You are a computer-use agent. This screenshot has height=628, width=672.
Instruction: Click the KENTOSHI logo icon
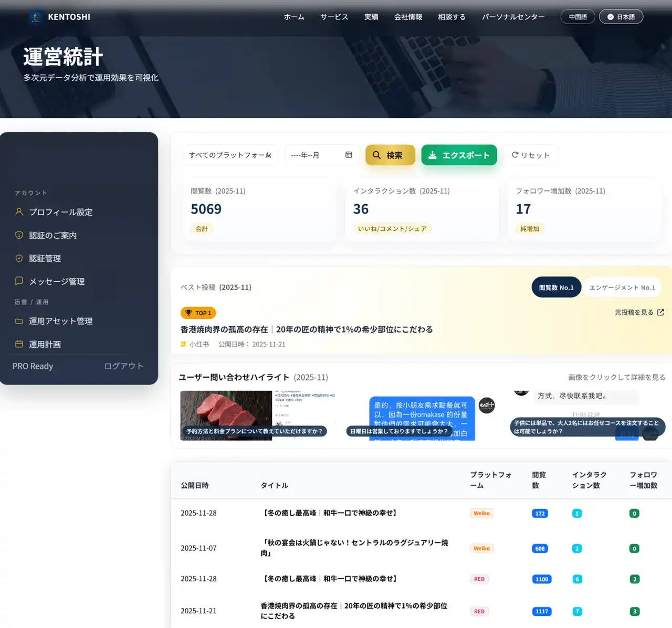point(36,16)
